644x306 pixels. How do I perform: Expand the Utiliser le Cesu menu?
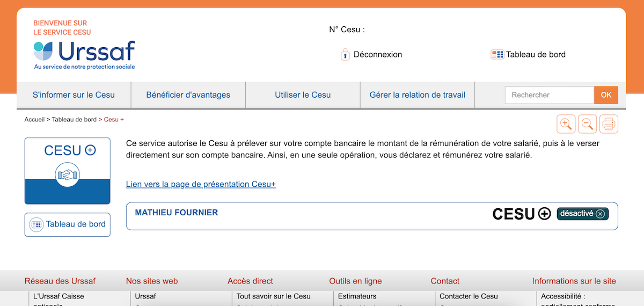point(303,95)
